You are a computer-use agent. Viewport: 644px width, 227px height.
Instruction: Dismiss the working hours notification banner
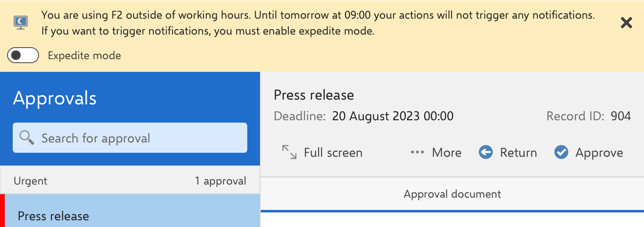pos(626,23)
